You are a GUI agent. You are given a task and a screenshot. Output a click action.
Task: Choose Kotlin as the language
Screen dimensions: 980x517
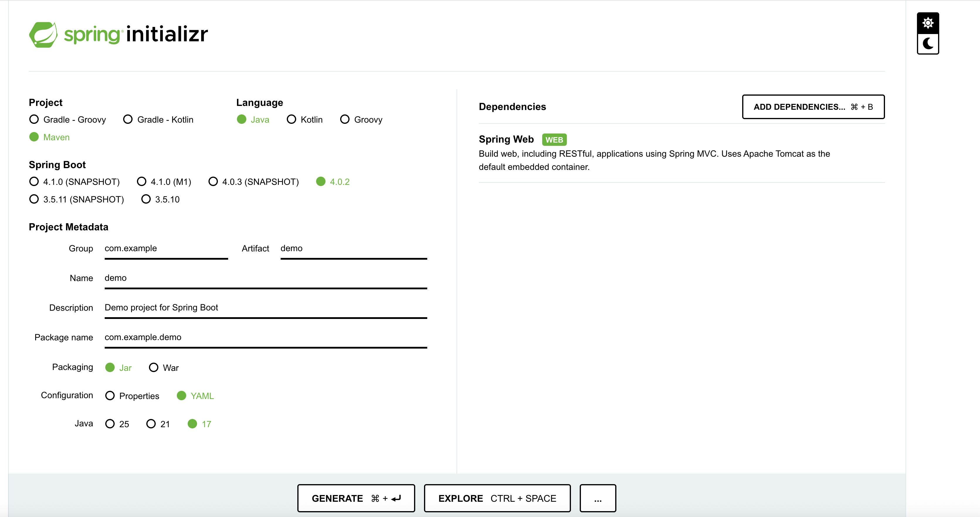[x=304, y=119]
